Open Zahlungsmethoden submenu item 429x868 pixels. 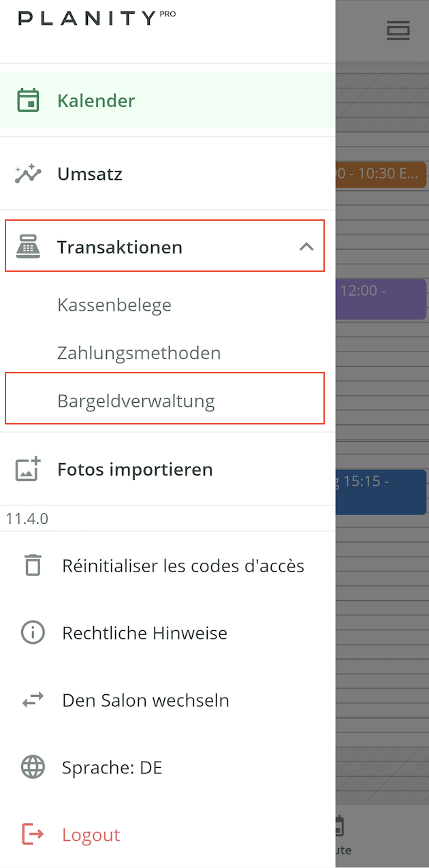[x=139, y=353]
